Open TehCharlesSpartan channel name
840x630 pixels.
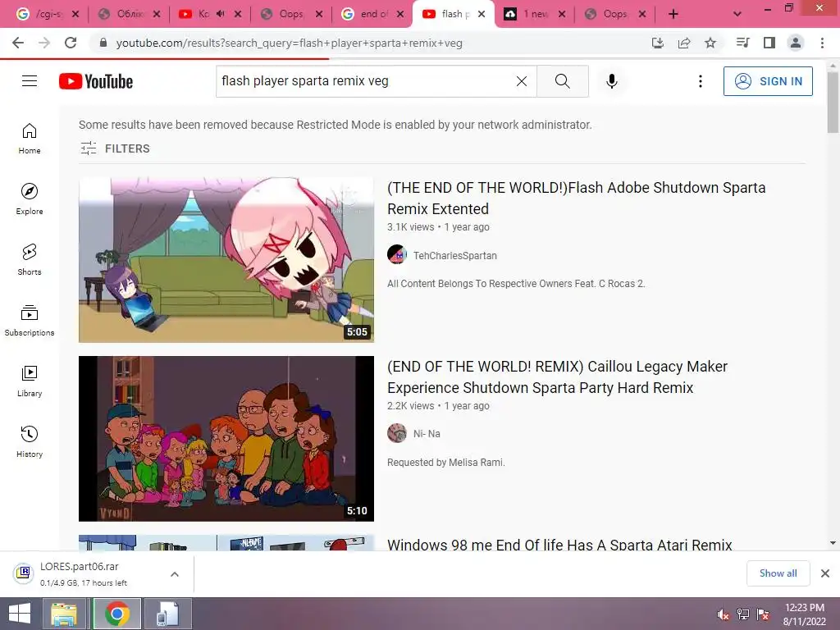(x=454, y=256)
